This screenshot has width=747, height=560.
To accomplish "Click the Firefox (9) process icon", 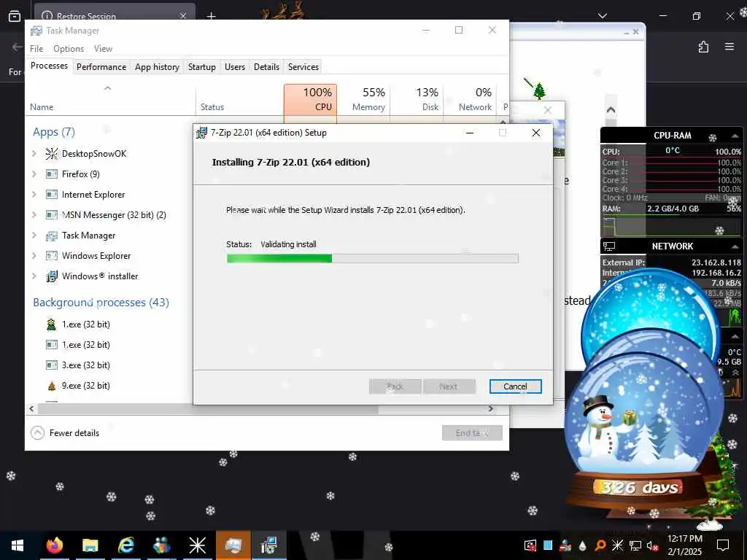I will [52, 174].
